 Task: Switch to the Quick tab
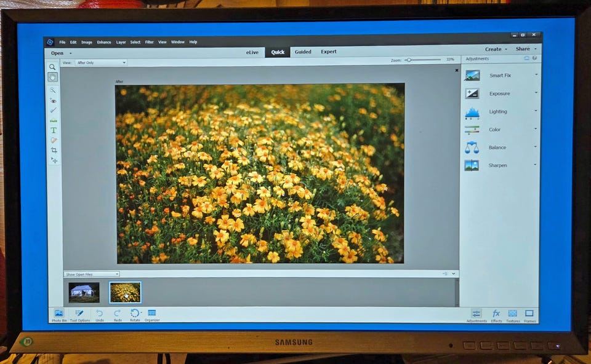278,52
